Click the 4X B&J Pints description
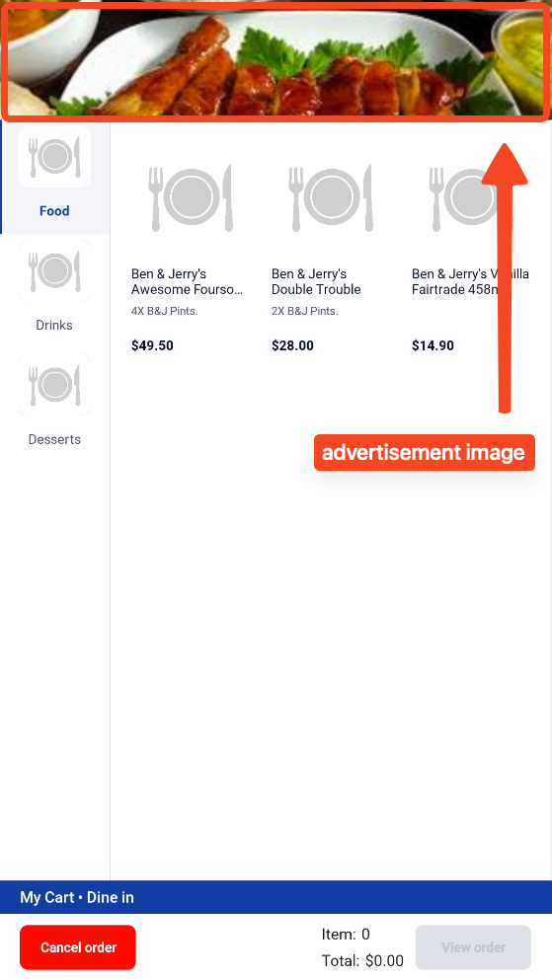Screen dimensions: 552x980 point(164,311)
